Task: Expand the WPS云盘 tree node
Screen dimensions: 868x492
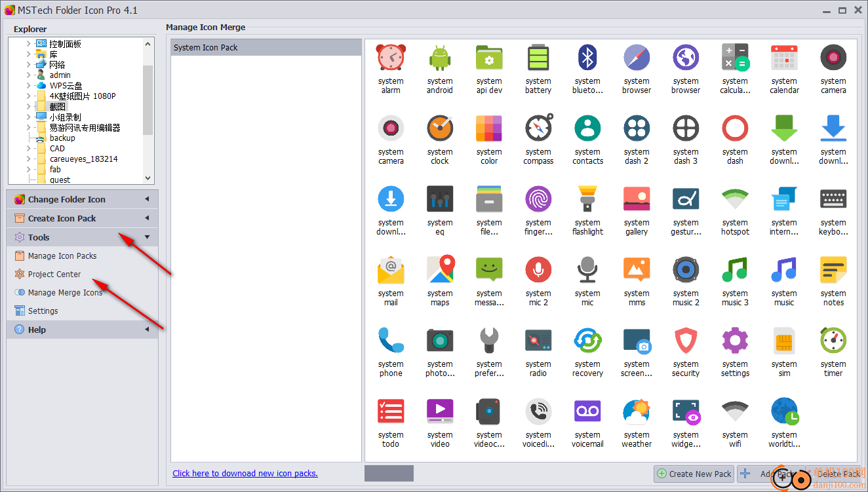Action: 28,86
